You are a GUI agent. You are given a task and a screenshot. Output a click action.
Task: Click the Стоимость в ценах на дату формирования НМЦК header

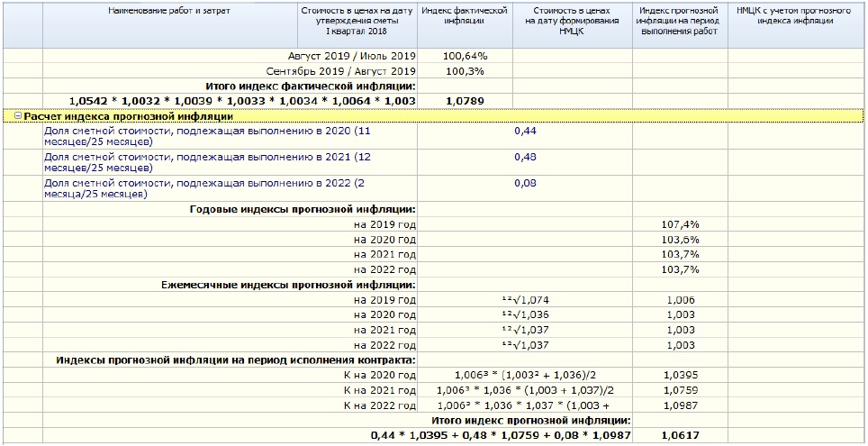pyautogui.click(x=573, y=26)
